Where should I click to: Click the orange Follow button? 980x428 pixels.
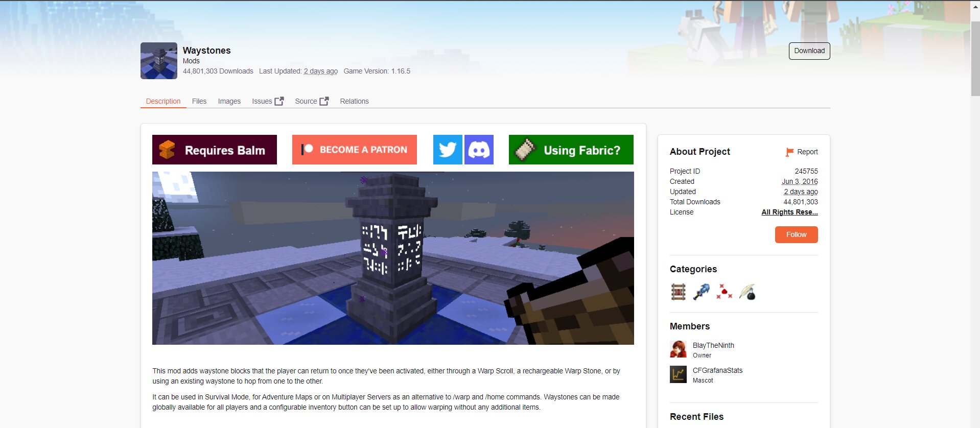[797, 234]
